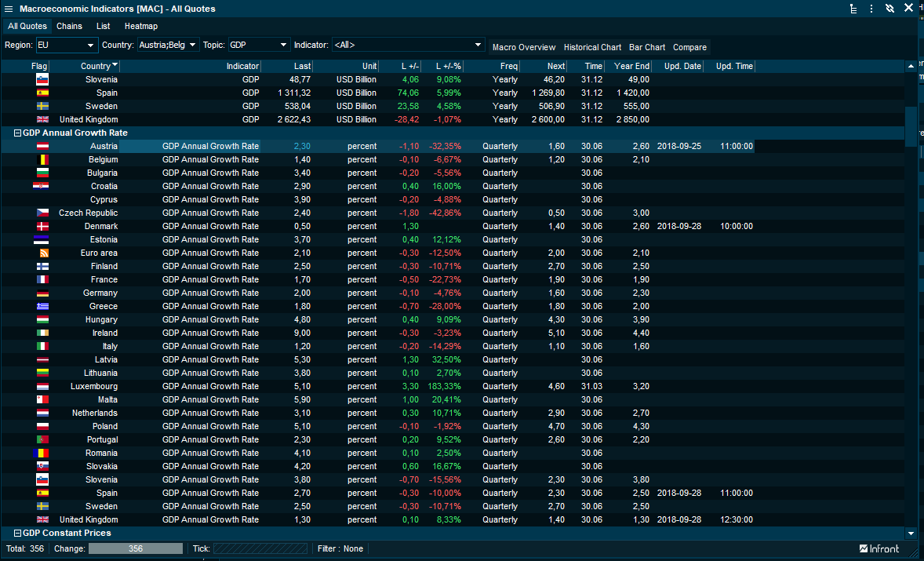This screenshot has width=924, height=561.
Task: Open the Historical Chart view
Action: pyautogui.click(x=592, y=47)
